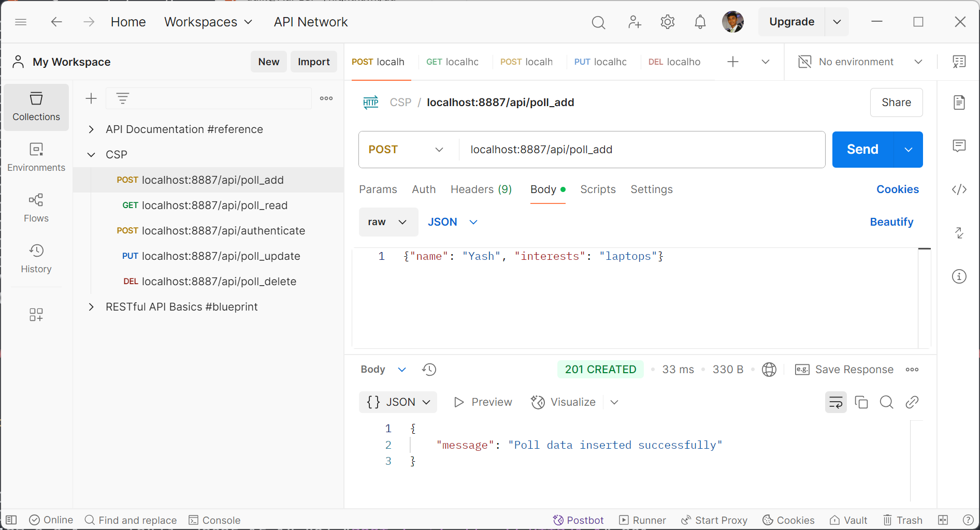Open Flows from the sidebar

36,208
